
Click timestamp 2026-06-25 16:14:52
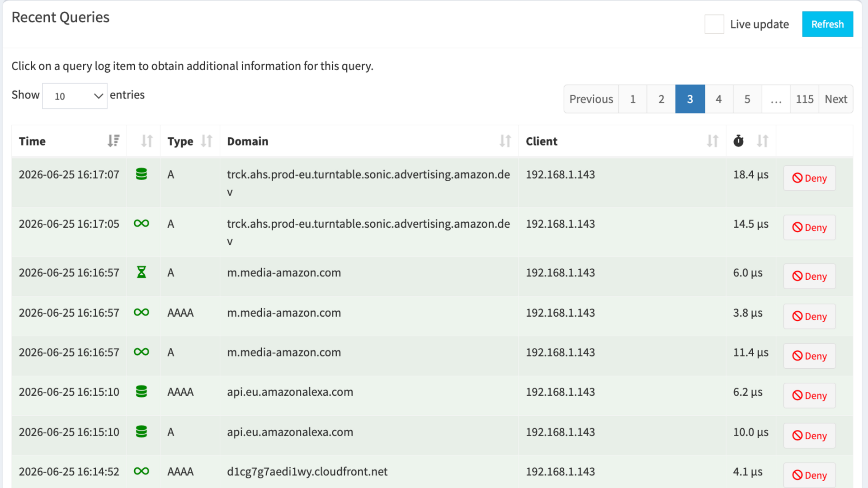coord(69,472)
